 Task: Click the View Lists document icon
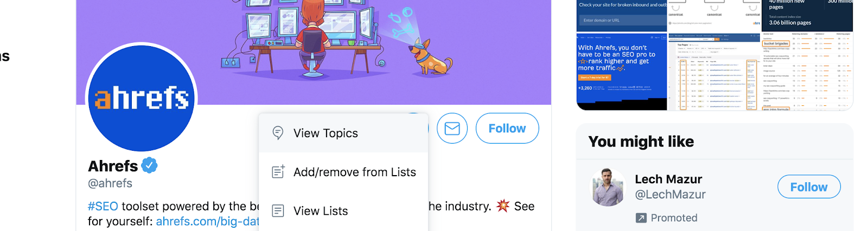point(278,211)
